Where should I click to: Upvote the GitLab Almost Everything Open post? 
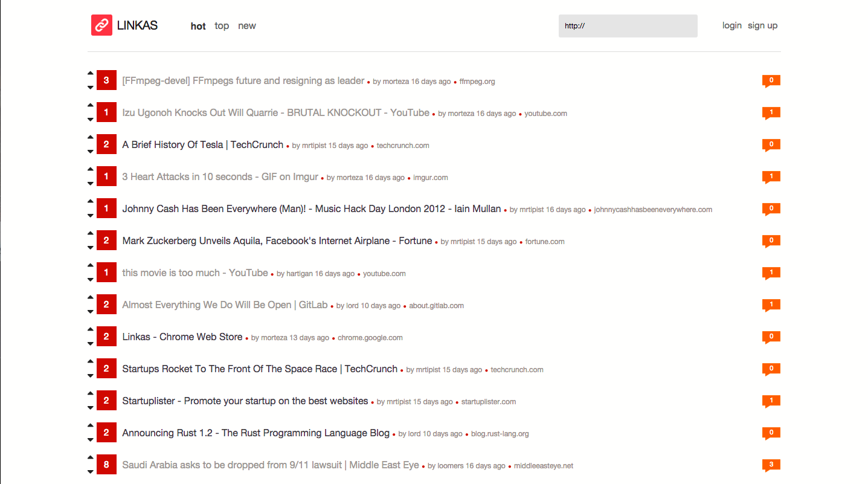pyautogui.click(x=91, y=297)
